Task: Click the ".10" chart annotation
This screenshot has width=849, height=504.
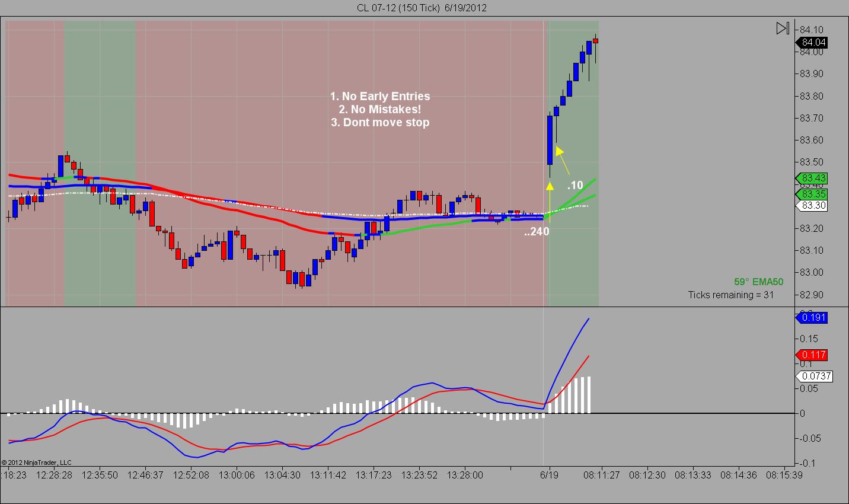Action: click(x=575, y=186)
